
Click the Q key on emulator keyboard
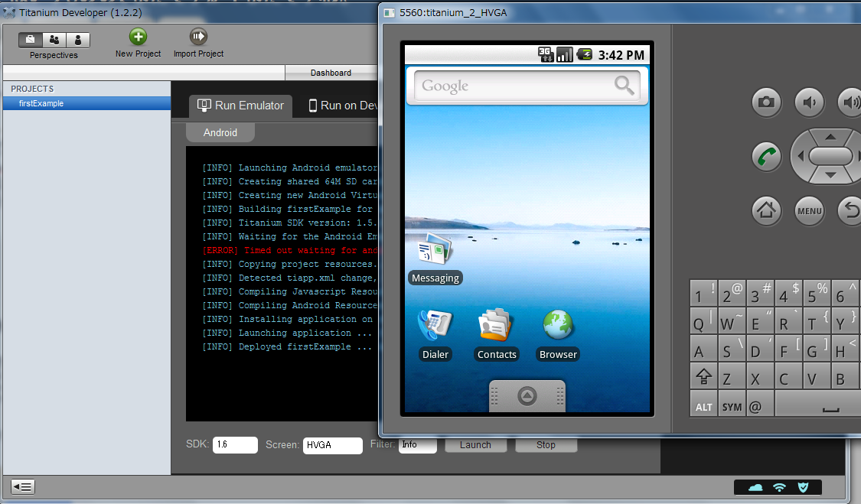coord(704,321)
